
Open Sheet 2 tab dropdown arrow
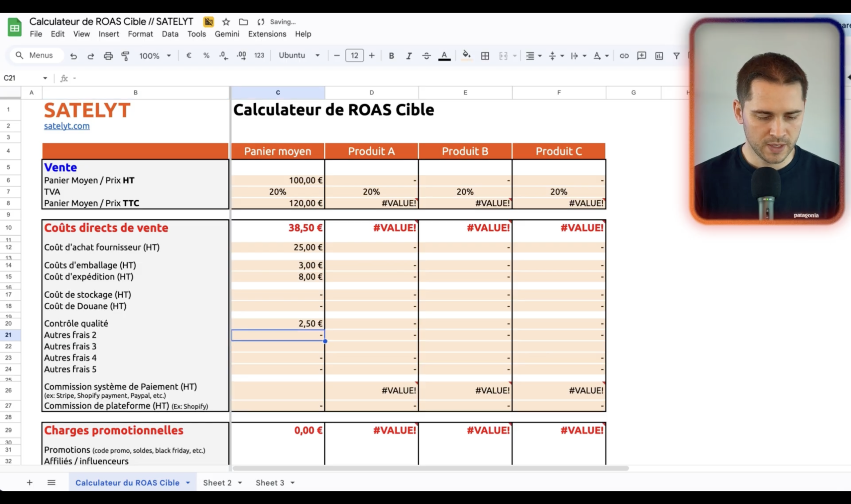tap(240, 483)
